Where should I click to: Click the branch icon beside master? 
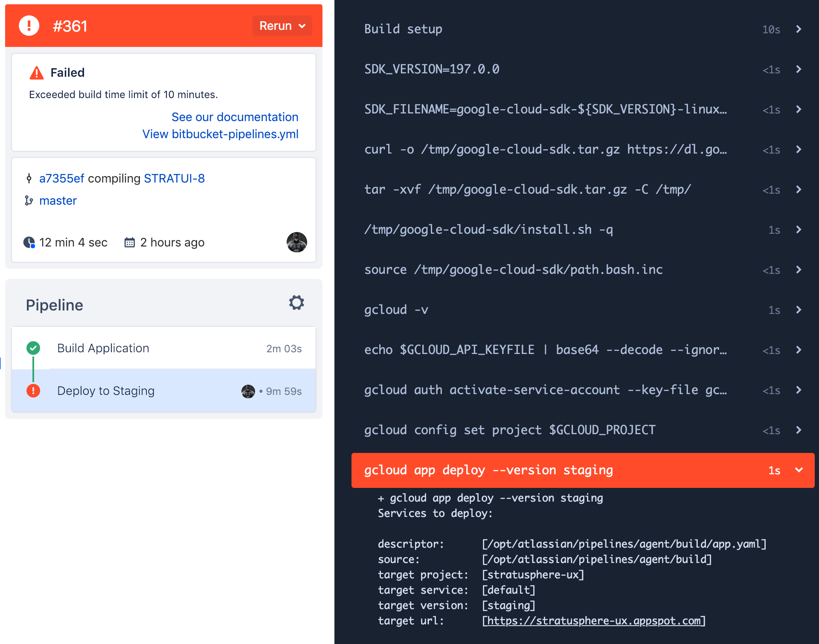pos(29,200)
